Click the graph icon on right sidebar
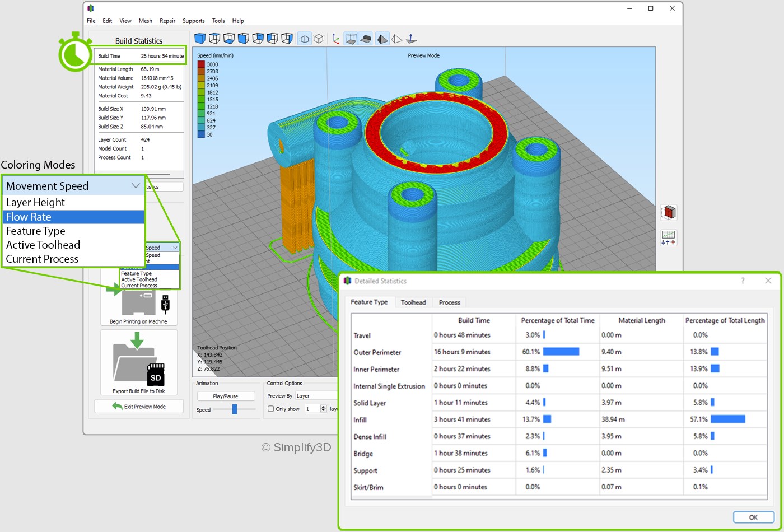The image size is (784, 532). (669, 237)
